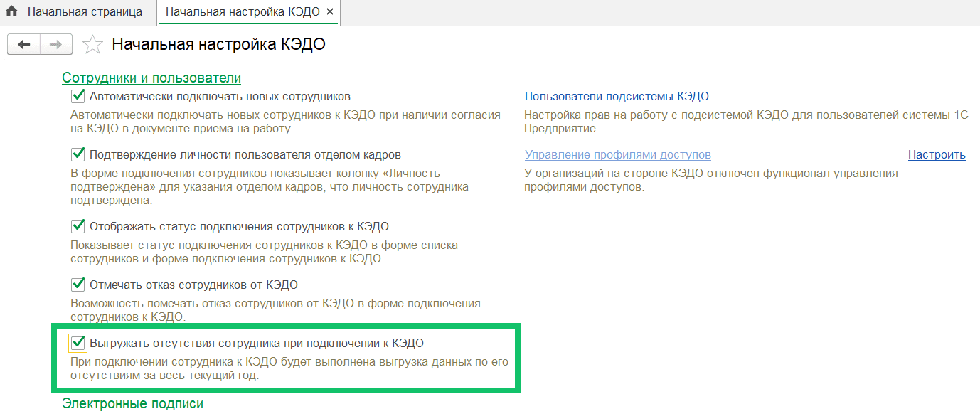Uncheck uploading employee absences on КЭДО connection

78,343
